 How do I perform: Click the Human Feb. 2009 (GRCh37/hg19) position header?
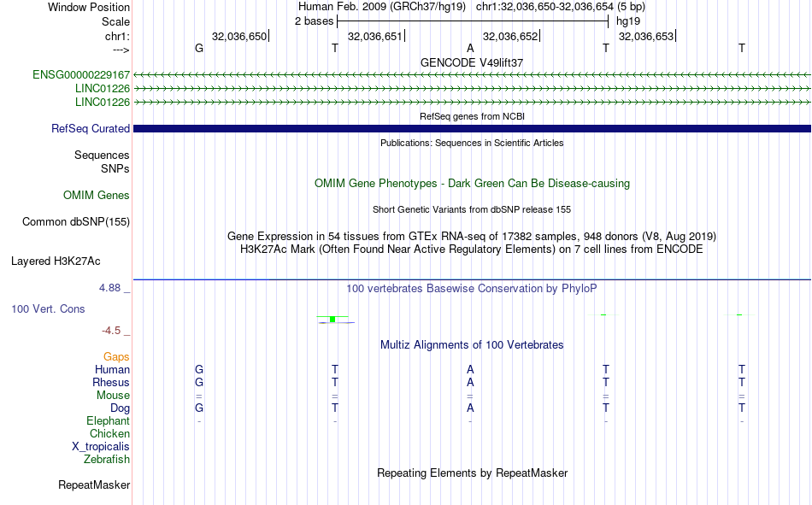pos(382,7)
